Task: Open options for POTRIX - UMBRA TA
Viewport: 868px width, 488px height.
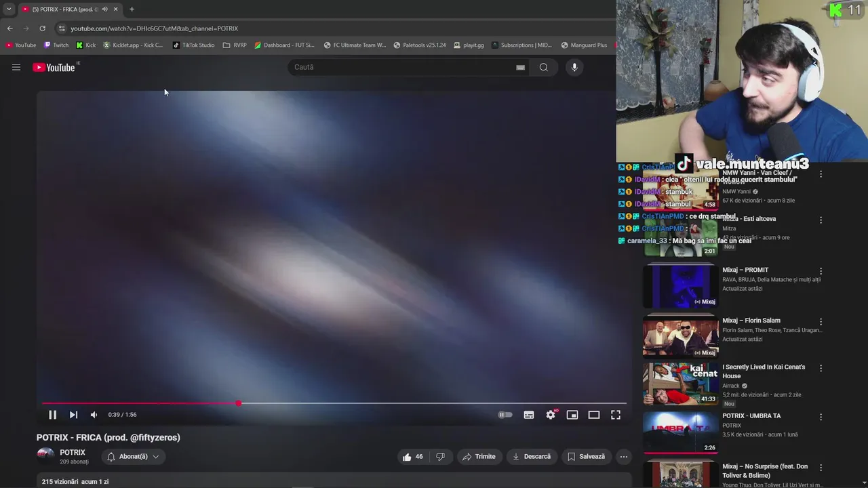Action: (821, 418)
